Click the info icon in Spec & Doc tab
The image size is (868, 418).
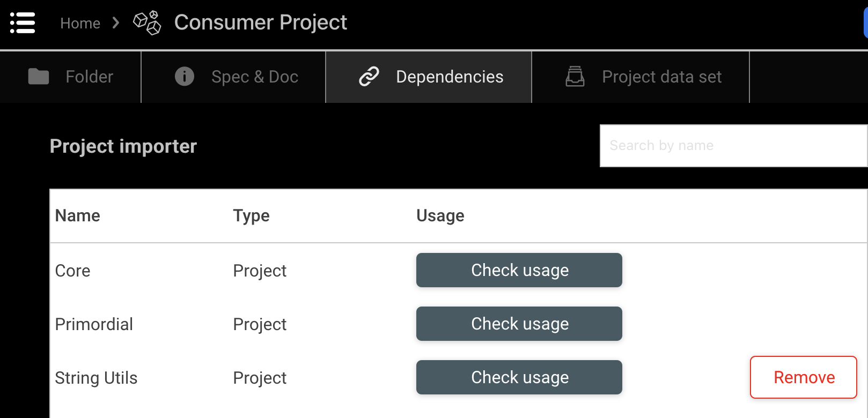click(x=185, y=77)
